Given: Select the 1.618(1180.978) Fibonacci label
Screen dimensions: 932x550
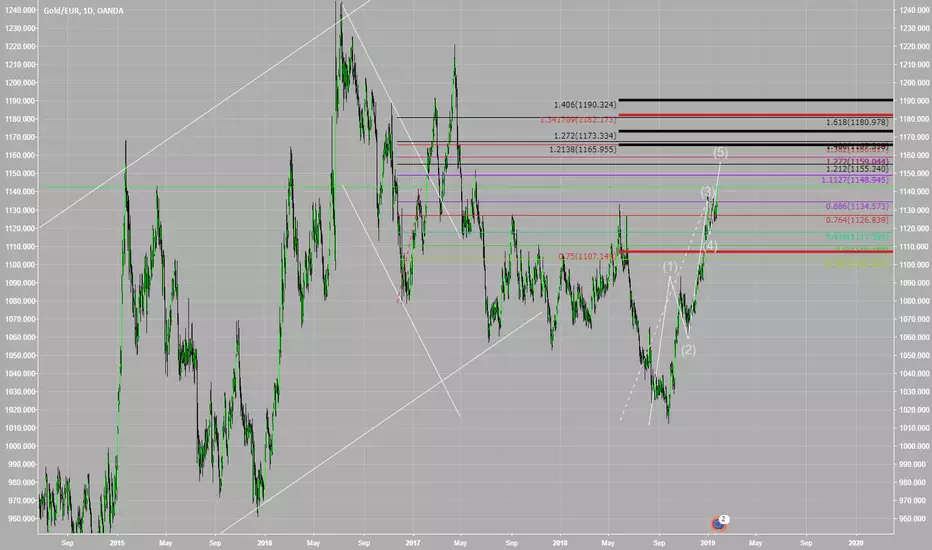Looking at the screenshot, I should click(857, 122).
